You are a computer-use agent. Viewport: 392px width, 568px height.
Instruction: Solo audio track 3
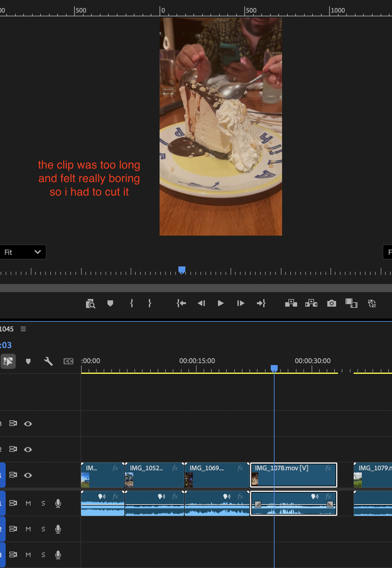(43, 555)
